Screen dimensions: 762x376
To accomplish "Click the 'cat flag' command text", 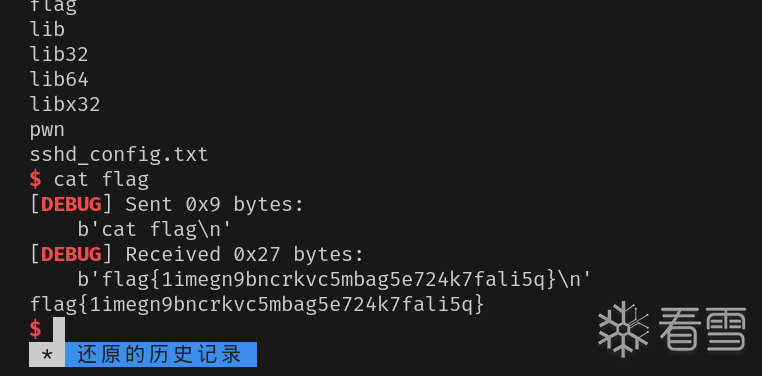I will (x=101, y=180).
